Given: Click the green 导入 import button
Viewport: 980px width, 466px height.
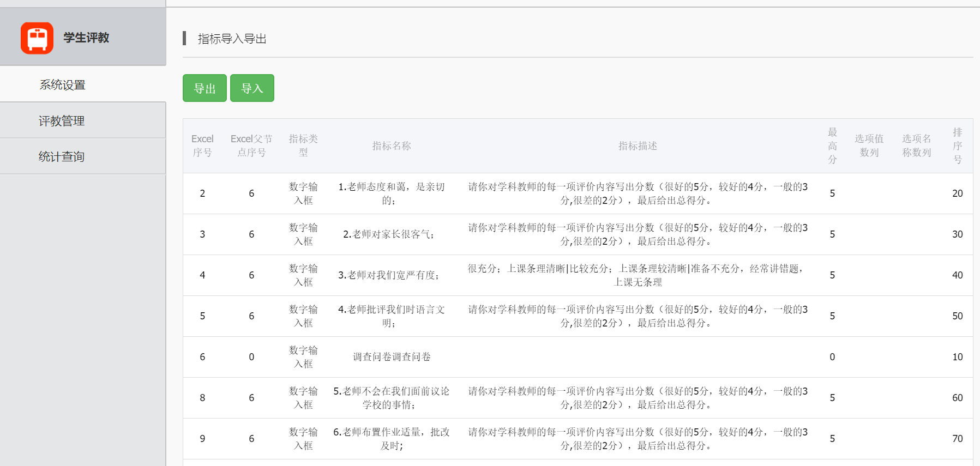Looking at the screenshot, I should [252, 88].
